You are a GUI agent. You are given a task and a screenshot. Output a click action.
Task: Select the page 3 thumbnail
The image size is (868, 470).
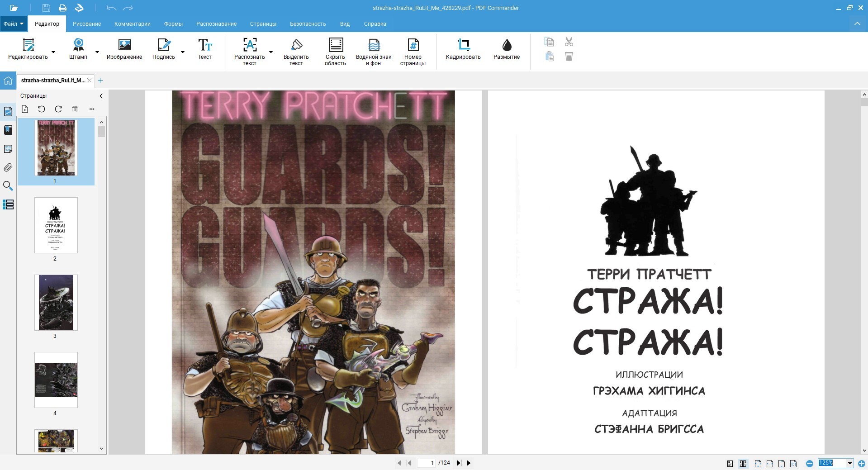point(56,303)
